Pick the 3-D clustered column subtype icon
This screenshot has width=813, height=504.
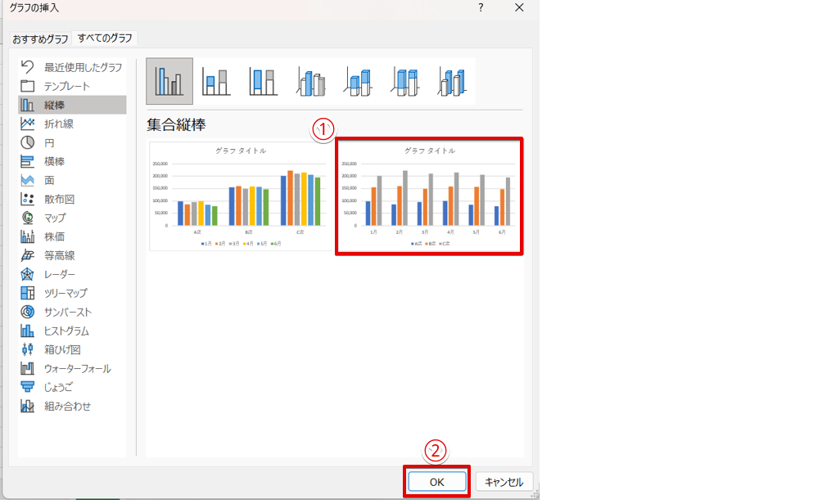311,81
